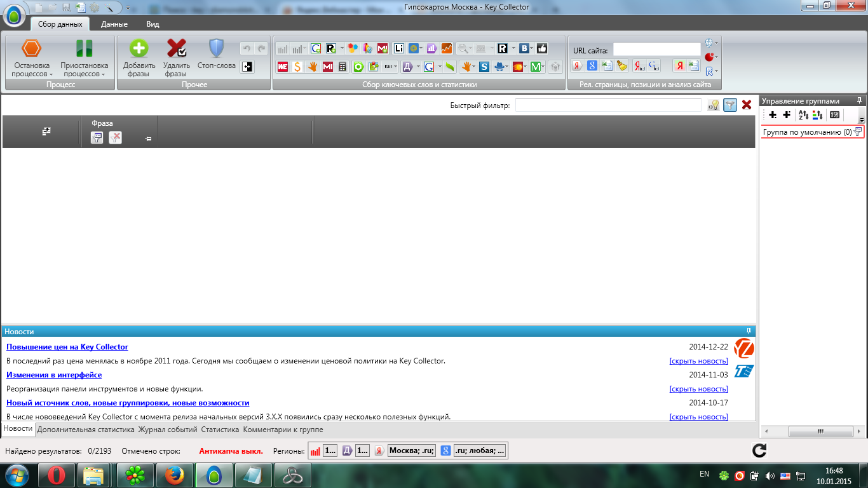868x488 pixels.
Task: Click the red 'WE' icon
Action: click(x=283, y=66)
